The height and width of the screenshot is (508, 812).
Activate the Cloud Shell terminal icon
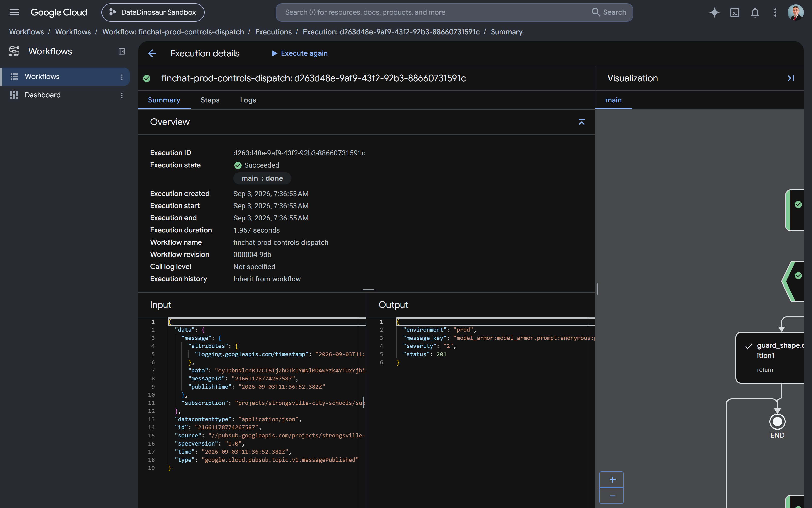735,12
